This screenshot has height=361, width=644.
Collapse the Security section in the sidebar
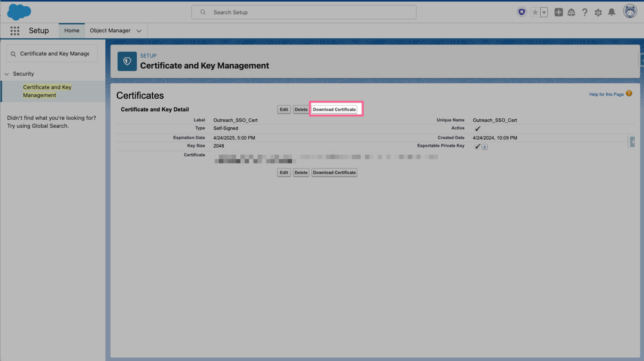(x=7, y=74)
